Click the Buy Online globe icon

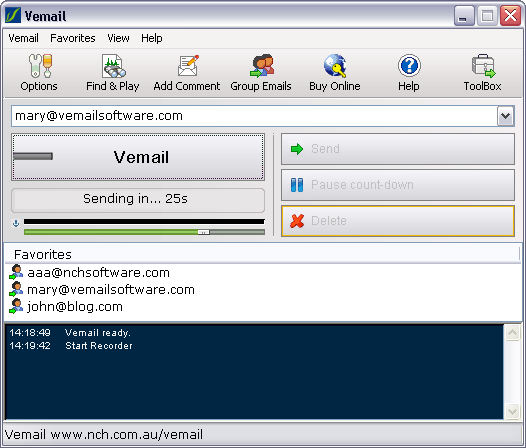335,66
